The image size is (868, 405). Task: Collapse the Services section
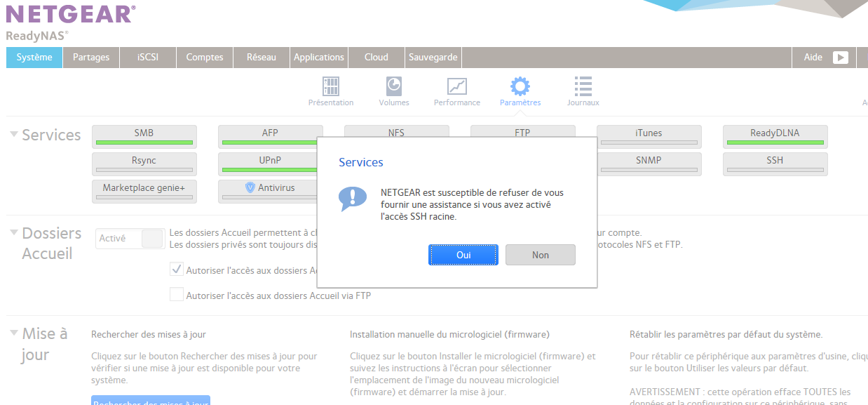[14, 133]
